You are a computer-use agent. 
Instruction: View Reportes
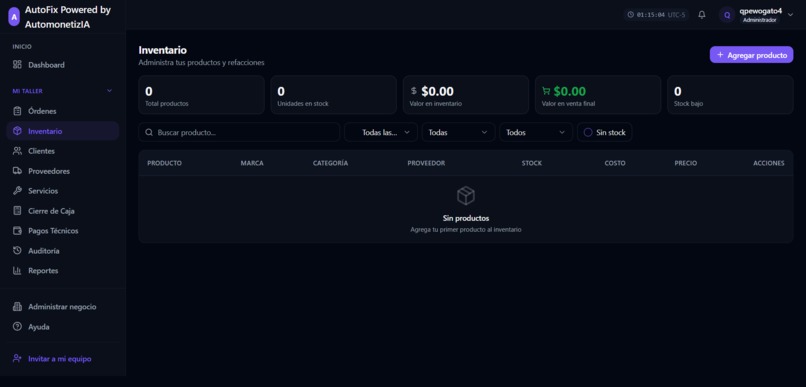(63, 270)
